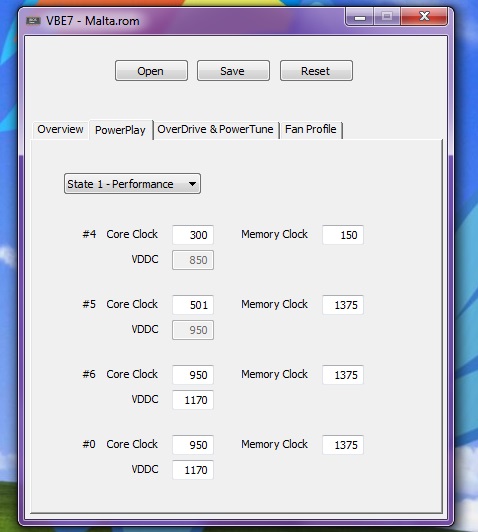Edit #4 Core Clock field showing 300
This screenshot has width=478, height=532.
pyautogui.click(x=193, y=235)
